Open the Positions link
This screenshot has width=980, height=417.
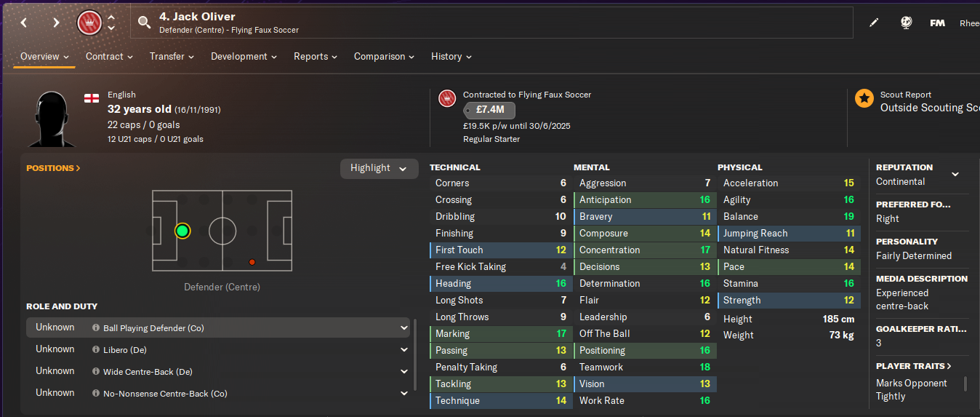point(53,168)
